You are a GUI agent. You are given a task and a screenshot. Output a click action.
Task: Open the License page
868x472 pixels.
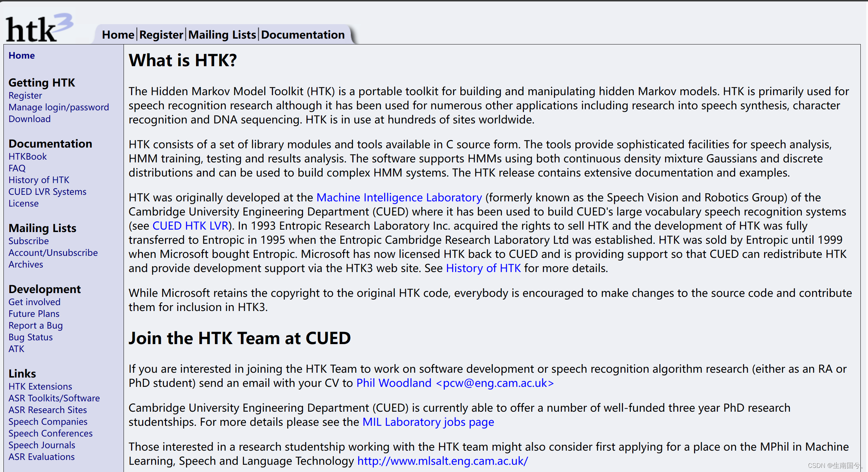click(23, 203)
